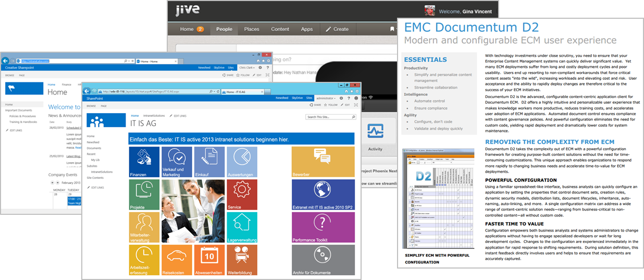Viewport: 644px width, 280px height.
Task: Open the Weiterbildung video camera tile
Action: click(242, 260)
